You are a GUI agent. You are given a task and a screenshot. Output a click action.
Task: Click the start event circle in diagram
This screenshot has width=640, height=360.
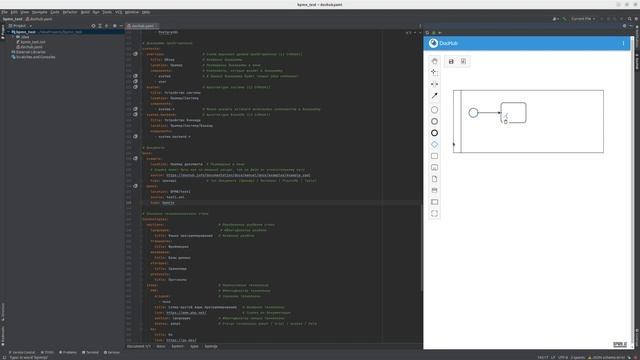tap(473, 113)
